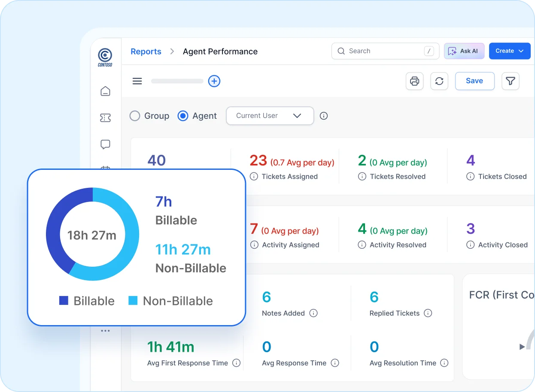Open the hamburger menu above the report
Image resolution: width=535 pixels, height=392 pixels.
tap(137, 81)
